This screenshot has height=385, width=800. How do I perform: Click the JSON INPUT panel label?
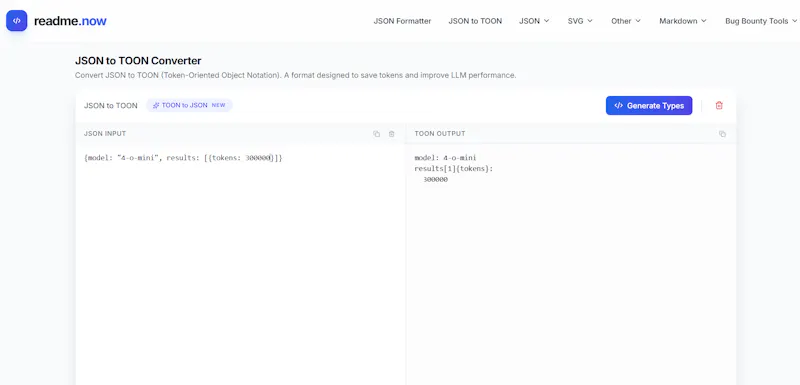(105, 134)
